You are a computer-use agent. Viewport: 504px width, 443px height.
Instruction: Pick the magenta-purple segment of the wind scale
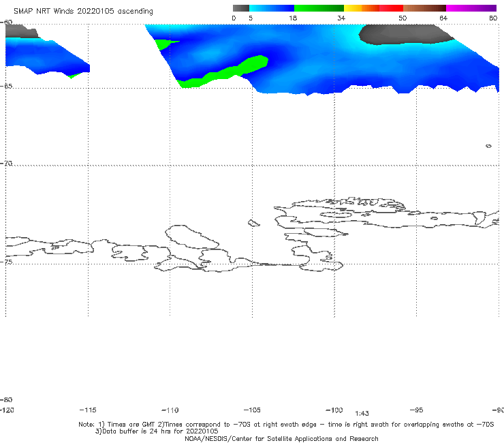[x=471, y=8]
